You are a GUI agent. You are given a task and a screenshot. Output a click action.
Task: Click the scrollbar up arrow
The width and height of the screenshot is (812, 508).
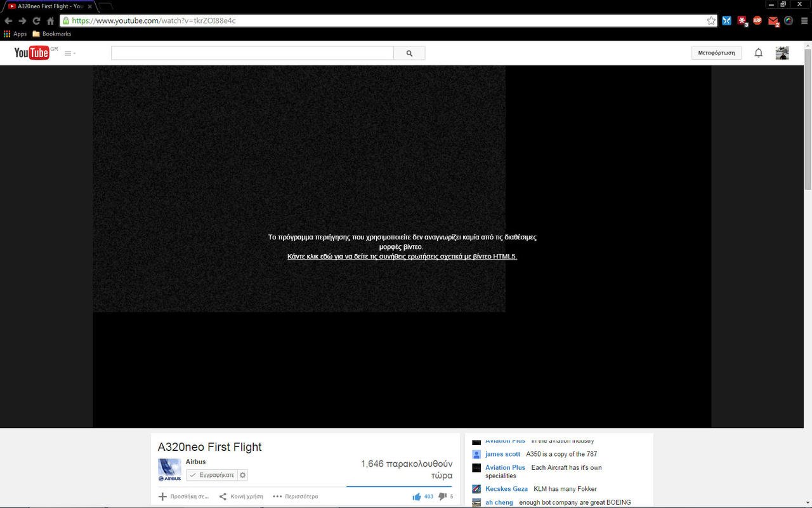pos(808,44)
